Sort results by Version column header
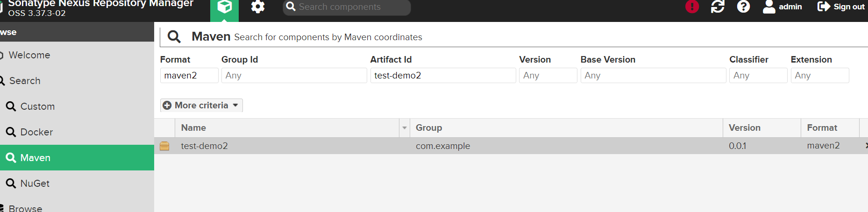The image size is (868, 212). (x=745, y=128)
